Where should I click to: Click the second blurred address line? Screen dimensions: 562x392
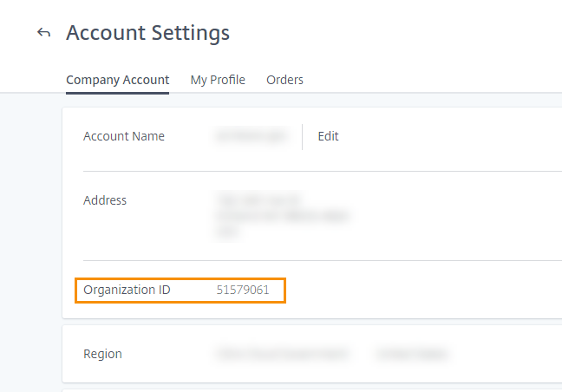pos(283,215)
